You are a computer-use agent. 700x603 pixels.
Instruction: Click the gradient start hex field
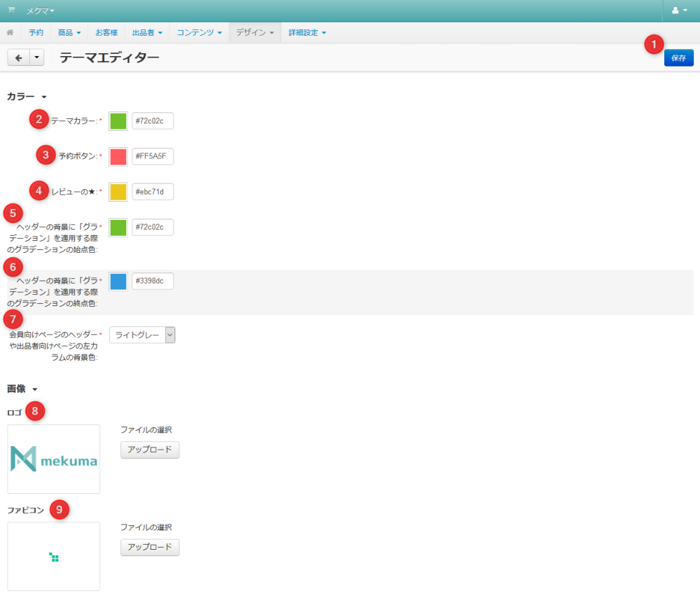(153, 227)
